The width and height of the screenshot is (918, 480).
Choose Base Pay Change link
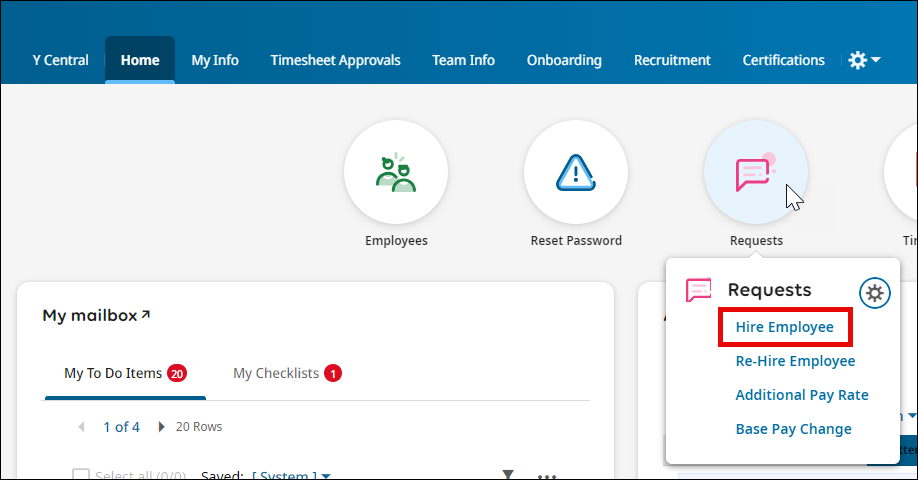(x=793, y=429)
